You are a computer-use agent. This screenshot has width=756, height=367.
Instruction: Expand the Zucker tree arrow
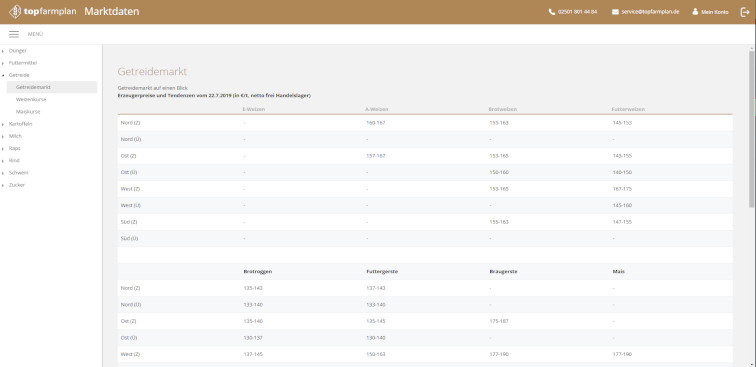click(3, 185)
